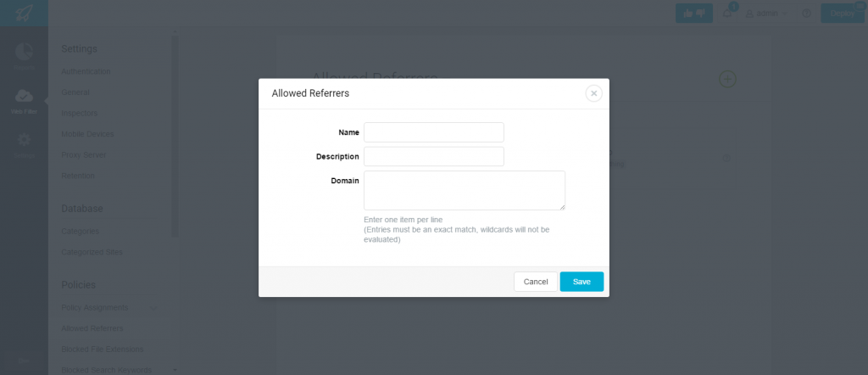
Task: Select Allowed Referrers in sidebar menu
Action: point(92,328)
